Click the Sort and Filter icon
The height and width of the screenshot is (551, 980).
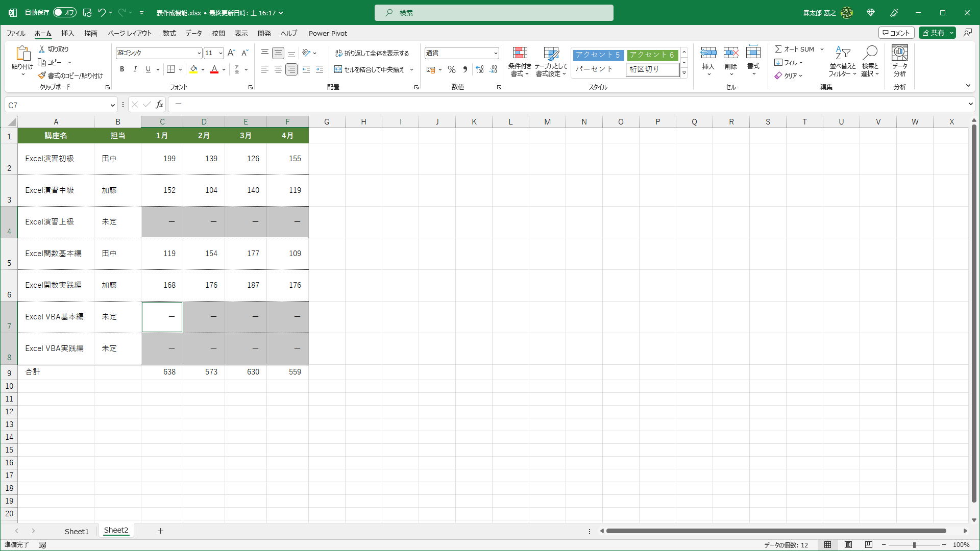[x=842, y=53]
